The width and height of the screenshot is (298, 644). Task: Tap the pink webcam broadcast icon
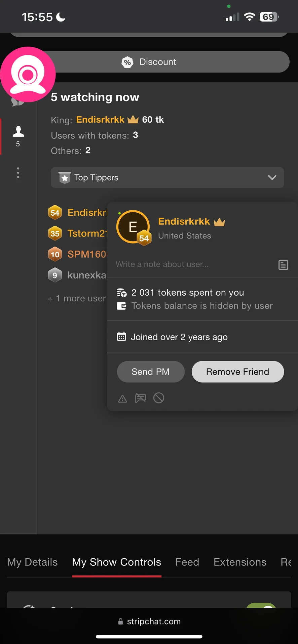tap(28, 75)
